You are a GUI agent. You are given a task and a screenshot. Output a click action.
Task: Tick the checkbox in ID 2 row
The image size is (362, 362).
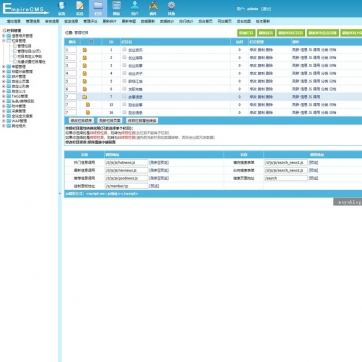tap(124, 57)
